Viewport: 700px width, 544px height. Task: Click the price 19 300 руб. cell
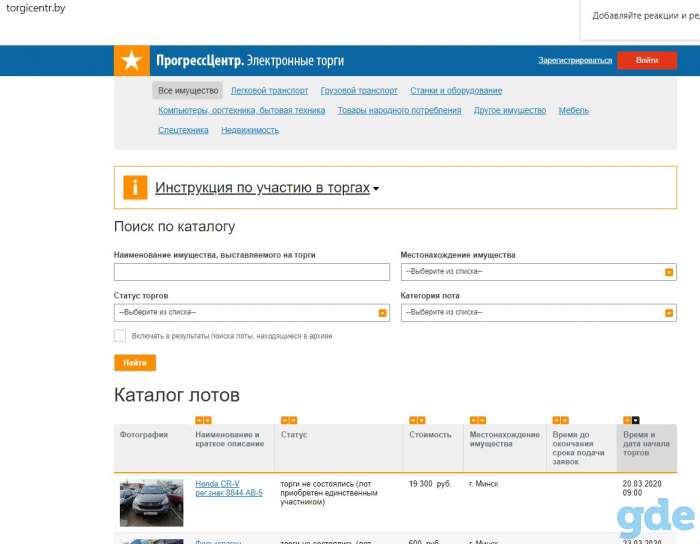[x=430, y=484]
